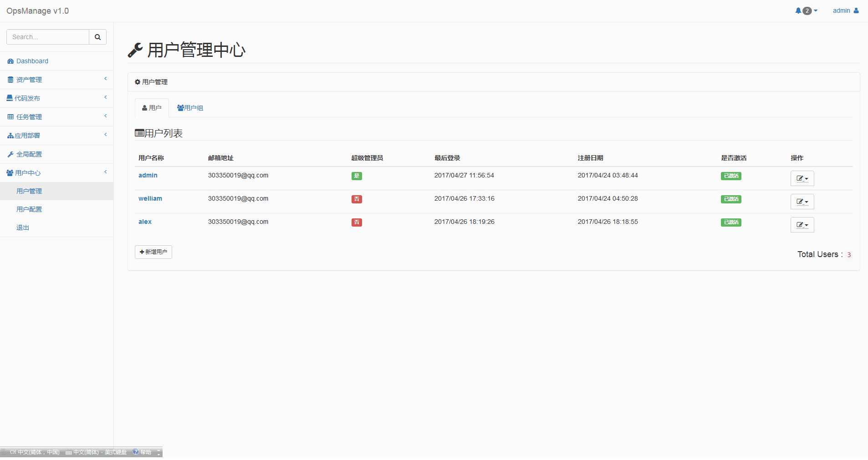868x460 pixels.
Task: Click the admin user profile icon
Action: pos(856,10)
